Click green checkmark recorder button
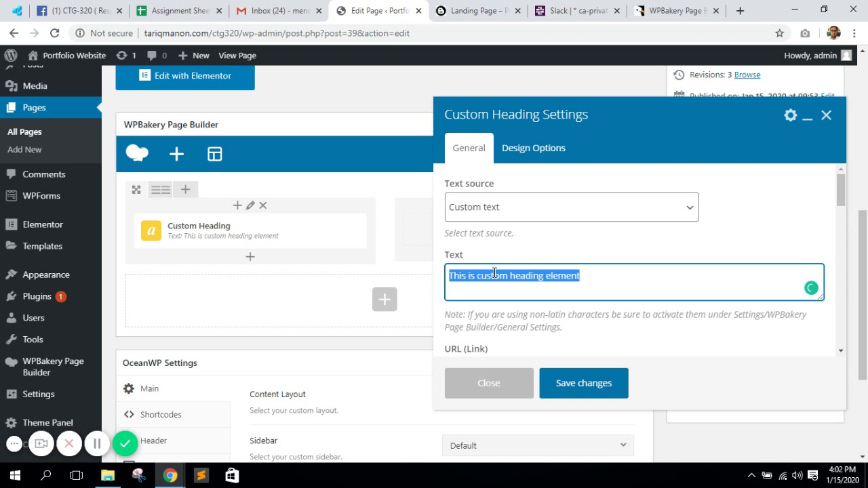The image size is (868, 488). coord(125,444)
